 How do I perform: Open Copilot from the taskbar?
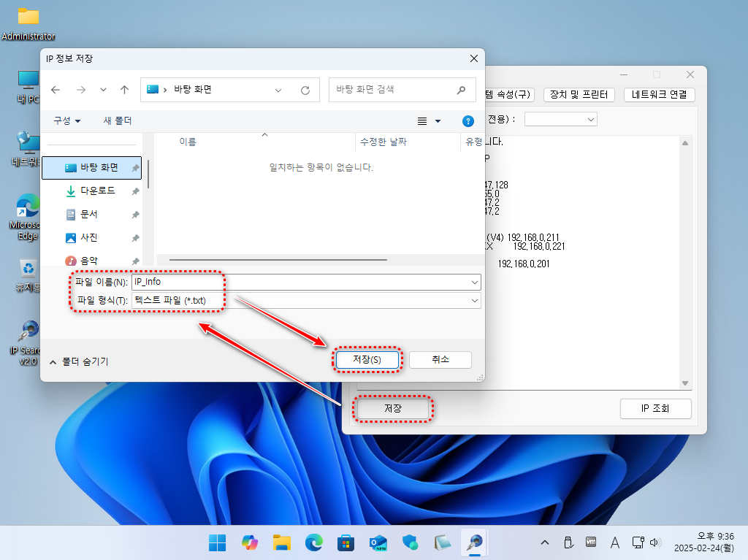click(250, 542)
